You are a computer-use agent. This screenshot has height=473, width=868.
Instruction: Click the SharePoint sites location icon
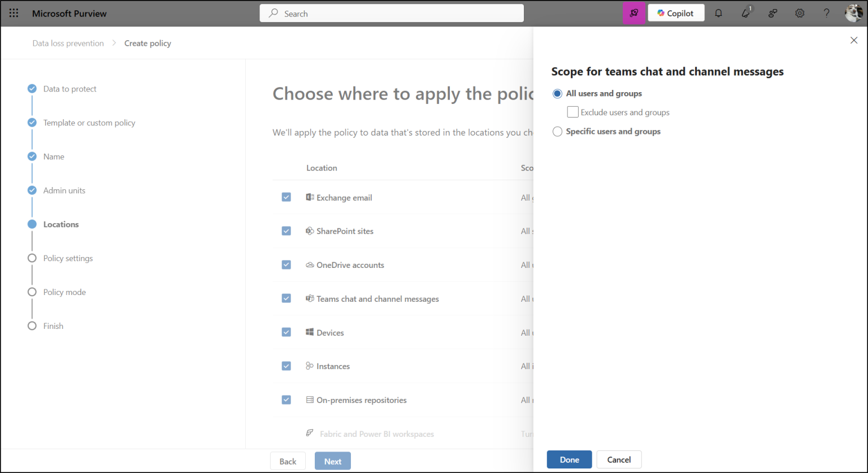pyautogui.click(x=310, y=231)
